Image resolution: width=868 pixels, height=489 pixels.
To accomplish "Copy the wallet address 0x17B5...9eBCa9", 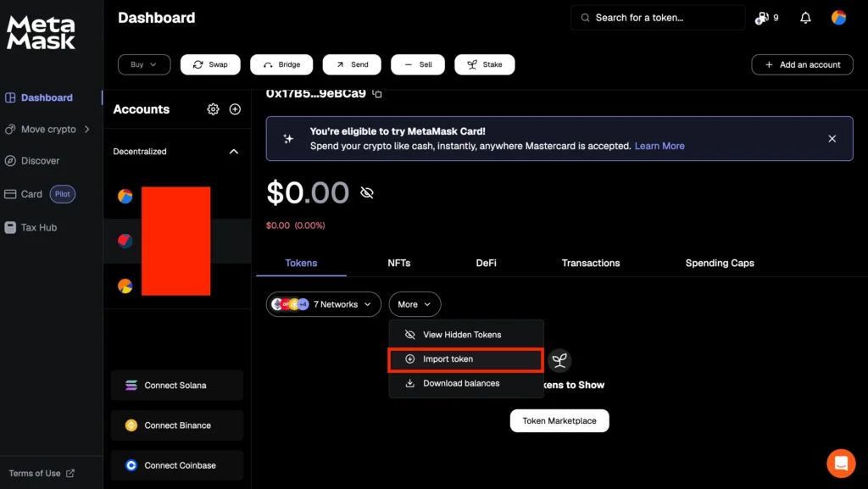I will click(x=377, y=93).
